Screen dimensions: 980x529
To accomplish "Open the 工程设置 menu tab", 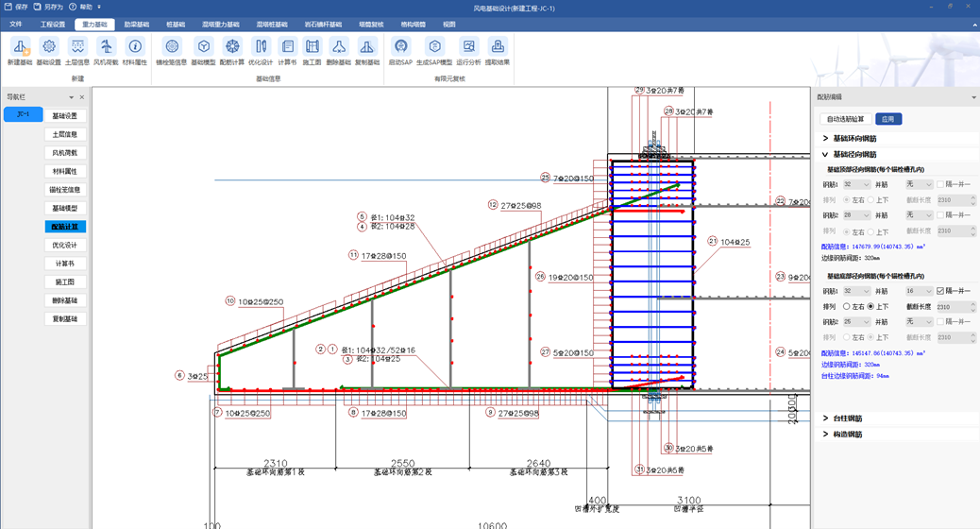I will (x=53, y=25).
